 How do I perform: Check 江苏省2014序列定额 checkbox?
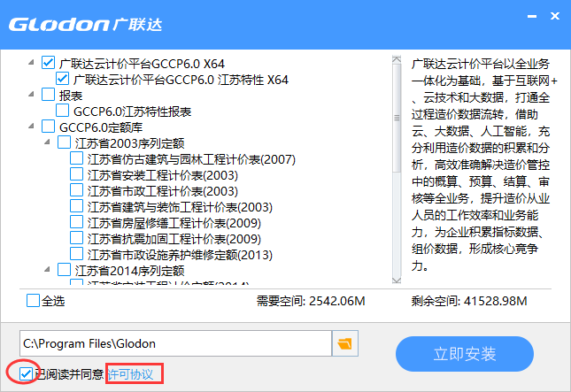coord(64,270)
